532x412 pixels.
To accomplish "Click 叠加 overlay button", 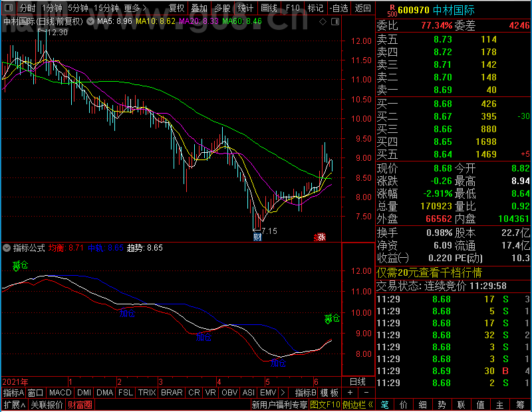I will coord(199,8).
